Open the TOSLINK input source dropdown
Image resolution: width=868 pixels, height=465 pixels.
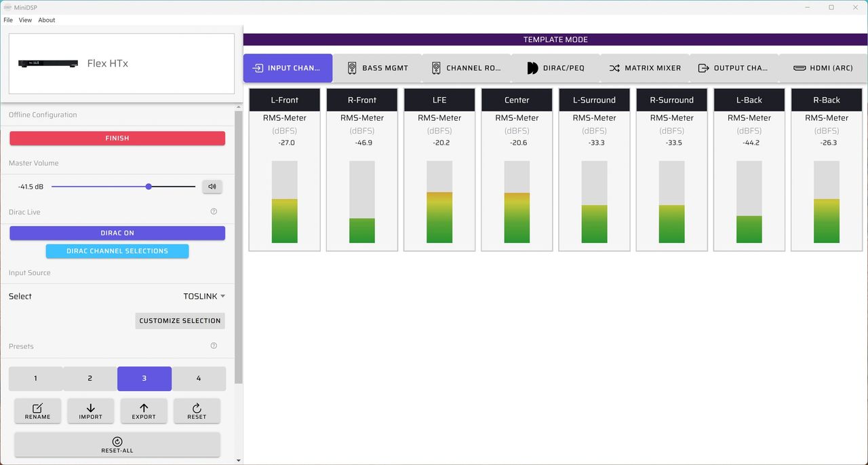tap(204, 296)
